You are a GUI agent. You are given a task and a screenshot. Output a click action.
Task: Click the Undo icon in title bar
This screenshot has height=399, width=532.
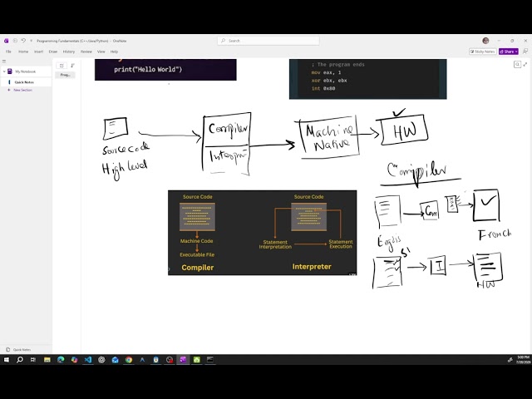click(23, 41)
